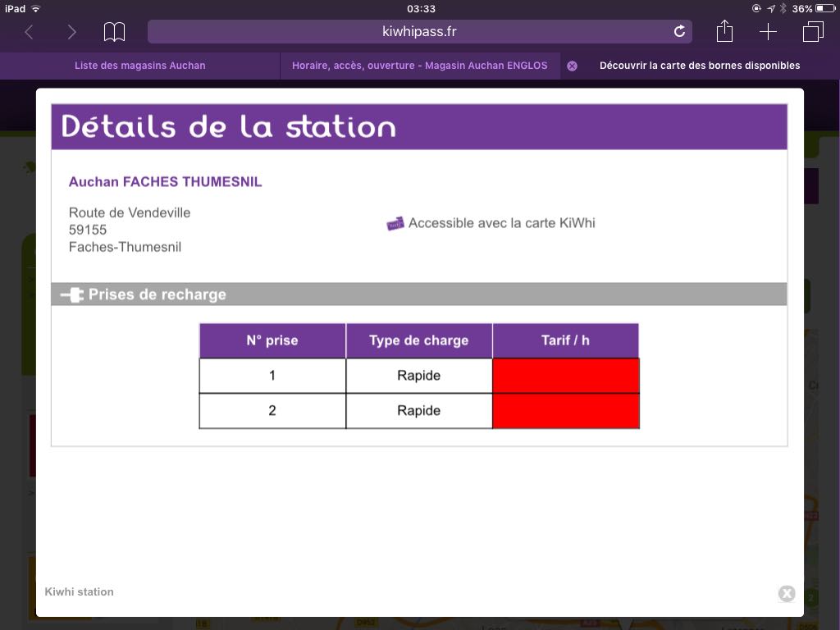Reload the kiwhipass.fr page
Image resolution: width=840 pixels, height=630 pixels.
(x=679, y=32)
